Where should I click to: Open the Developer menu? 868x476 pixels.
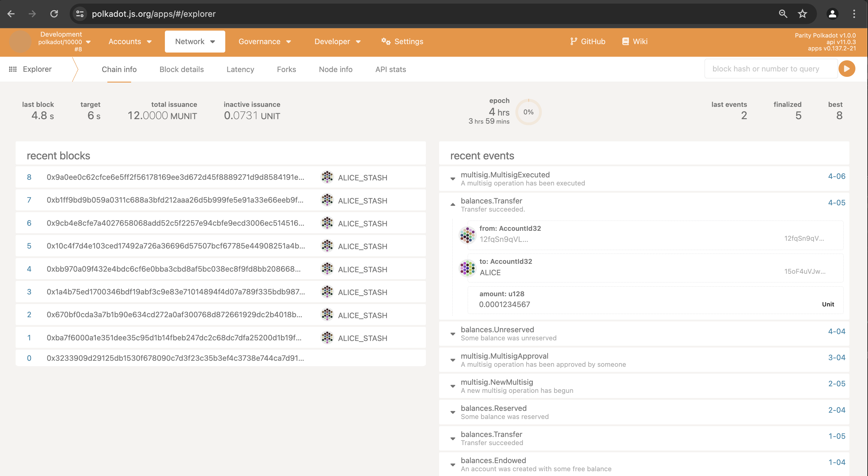click(x=337, y=41)
